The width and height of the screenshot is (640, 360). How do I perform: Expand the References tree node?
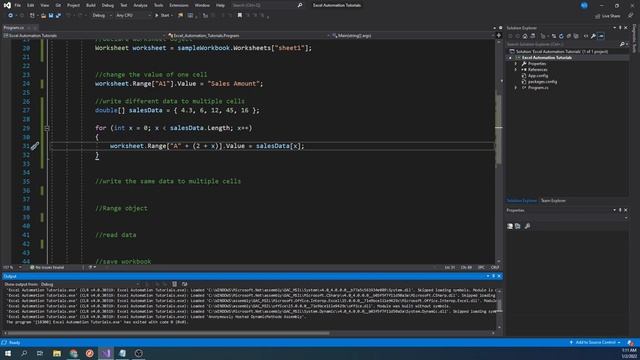point(516,70)
